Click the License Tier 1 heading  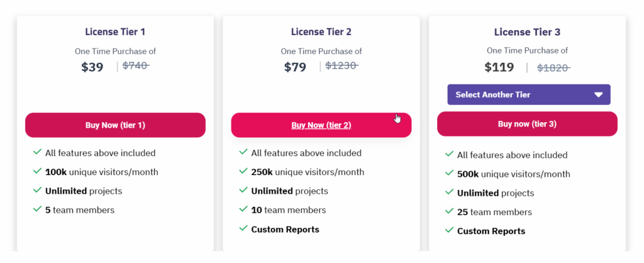pyautogui.click(x=115, y=31)
